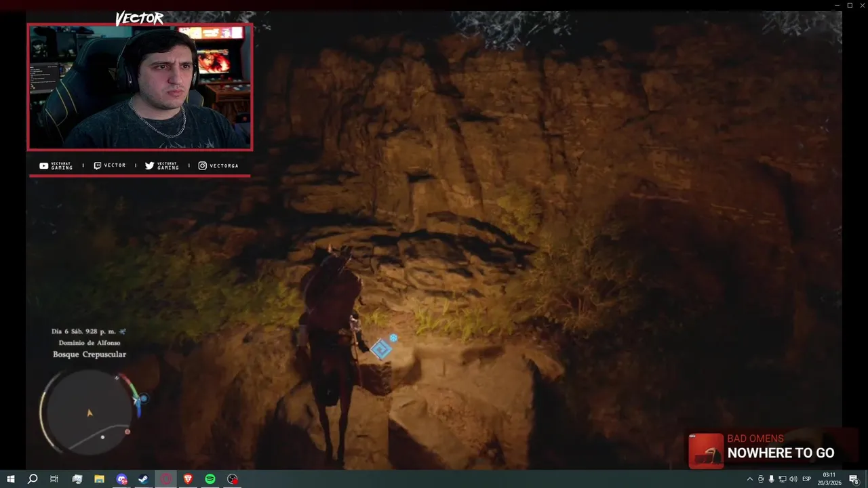
Task: Open the app icon left of File Explorer
Action: point(77,479)
